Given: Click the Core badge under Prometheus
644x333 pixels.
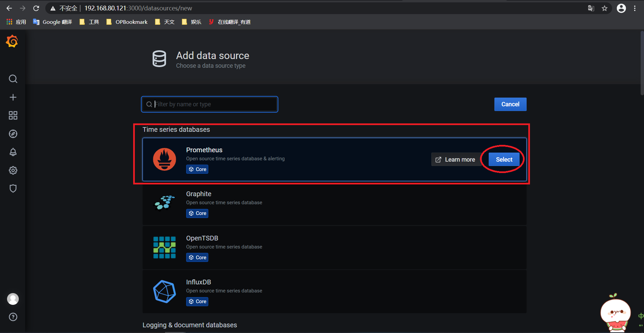Looking at the screenshot, I should tap(197, 169).
